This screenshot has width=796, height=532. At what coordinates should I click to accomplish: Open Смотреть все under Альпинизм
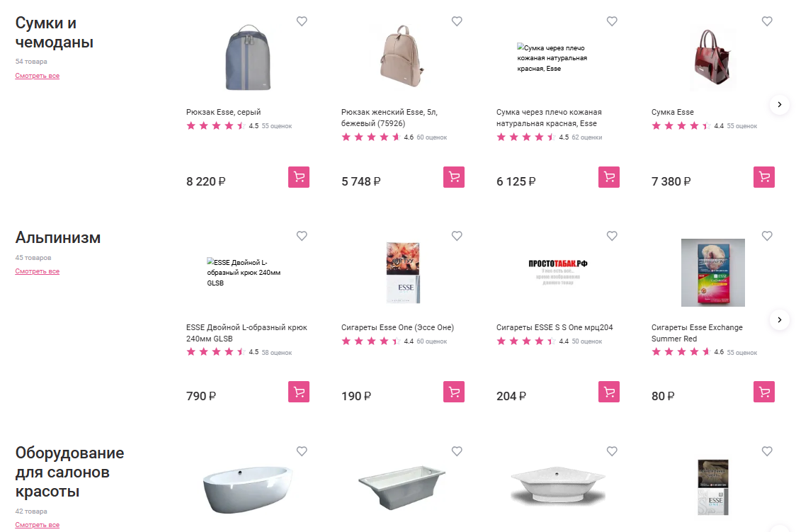click(x=38, y=271)
